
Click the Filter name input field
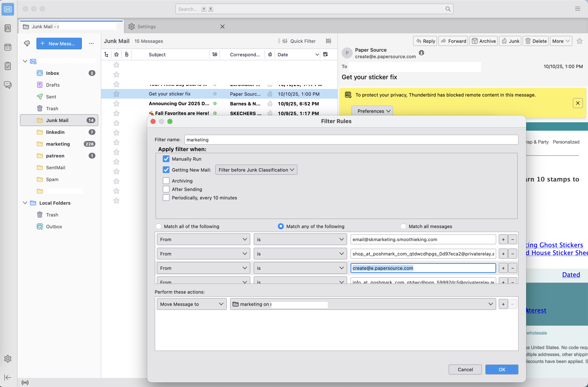pyautogui.click(x=351, y=140)
